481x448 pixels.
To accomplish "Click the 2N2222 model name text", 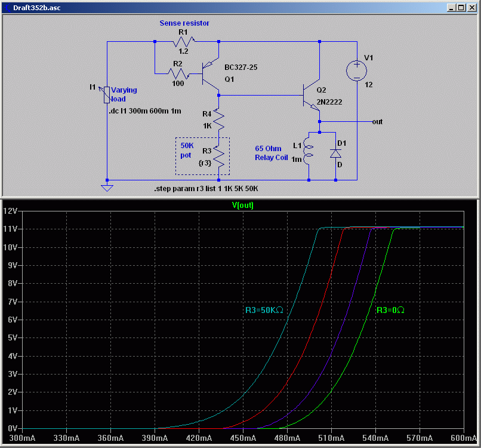I will pos(329,102).
